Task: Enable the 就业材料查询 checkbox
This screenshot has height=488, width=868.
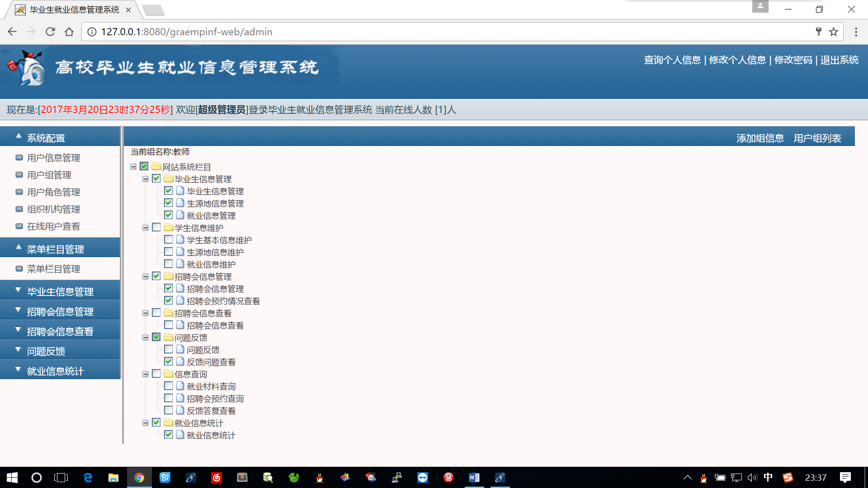Action: click(x=168, y=386)
